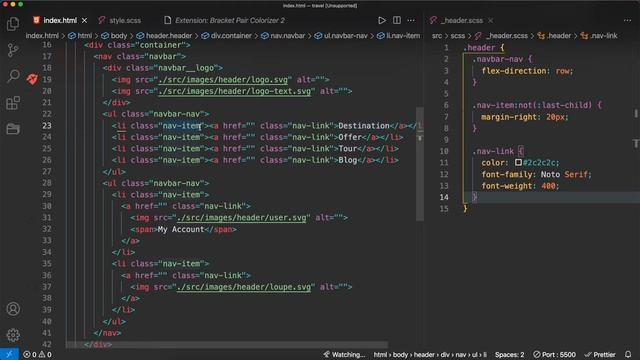
Task: Click 'Blog' link text on line 26
Action: pos(348,160)
